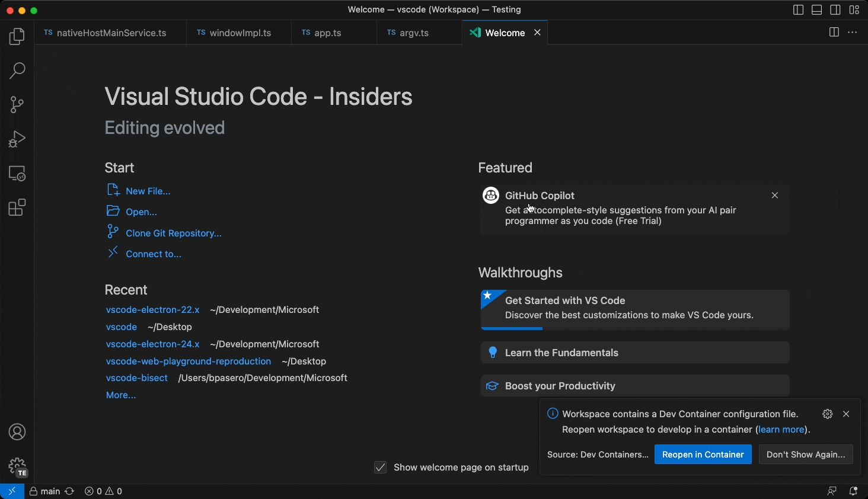Screen dimensions: 868x499
Task: Open the Search view icon
Action: pos(17,71)
